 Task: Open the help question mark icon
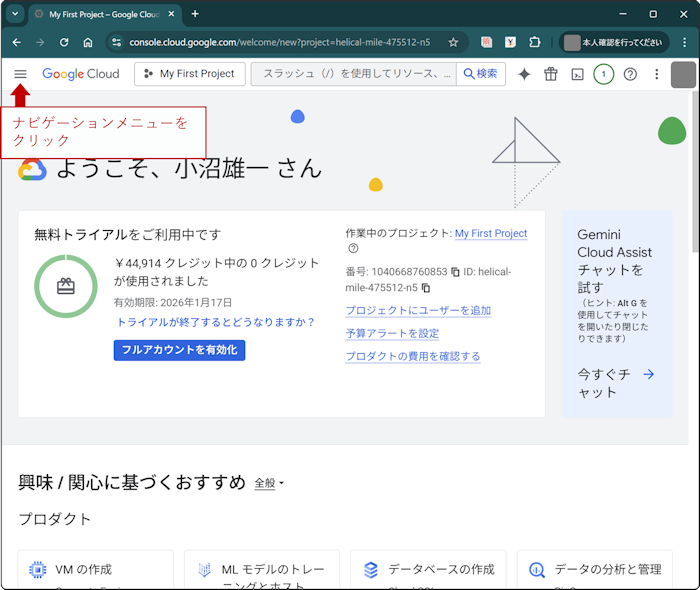(x=630, y=74)
